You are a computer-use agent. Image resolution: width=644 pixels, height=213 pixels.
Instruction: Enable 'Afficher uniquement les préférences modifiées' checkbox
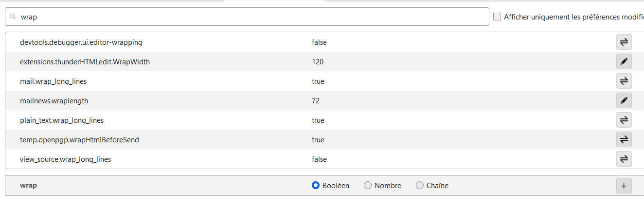click(x=497, y=17)
